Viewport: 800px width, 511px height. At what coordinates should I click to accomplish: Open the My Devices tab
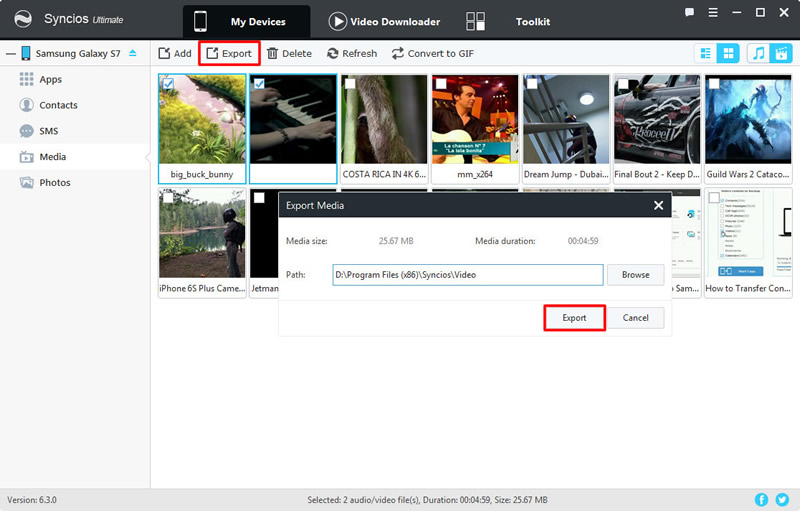[246, 22]
